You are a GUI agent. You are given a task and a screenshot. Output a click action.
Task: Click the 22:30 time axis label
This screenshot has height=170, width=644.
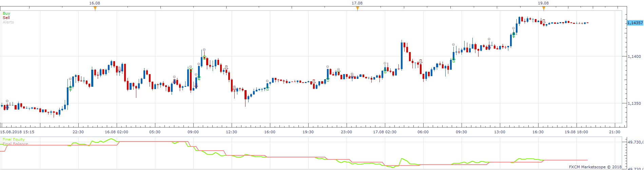[78, 132]
